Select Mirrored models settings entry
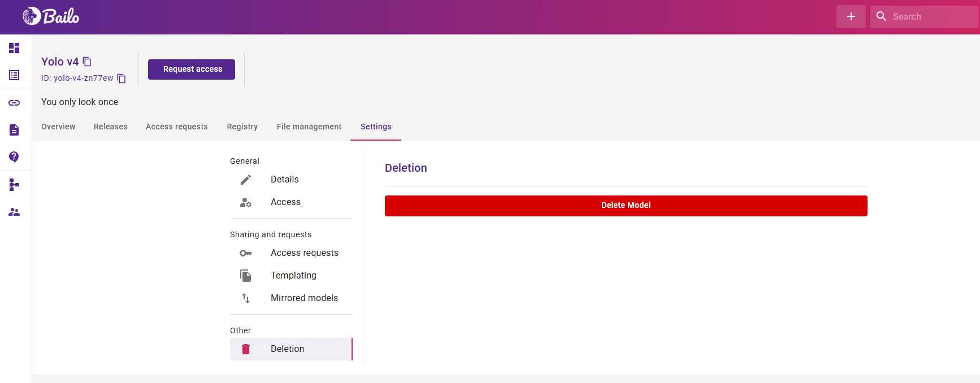 point(291,298)
